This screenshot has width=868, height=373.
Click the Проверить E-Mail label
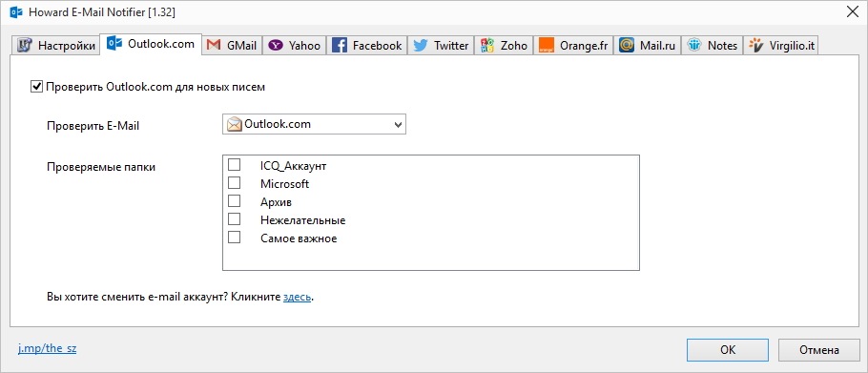tap(93, 126)
